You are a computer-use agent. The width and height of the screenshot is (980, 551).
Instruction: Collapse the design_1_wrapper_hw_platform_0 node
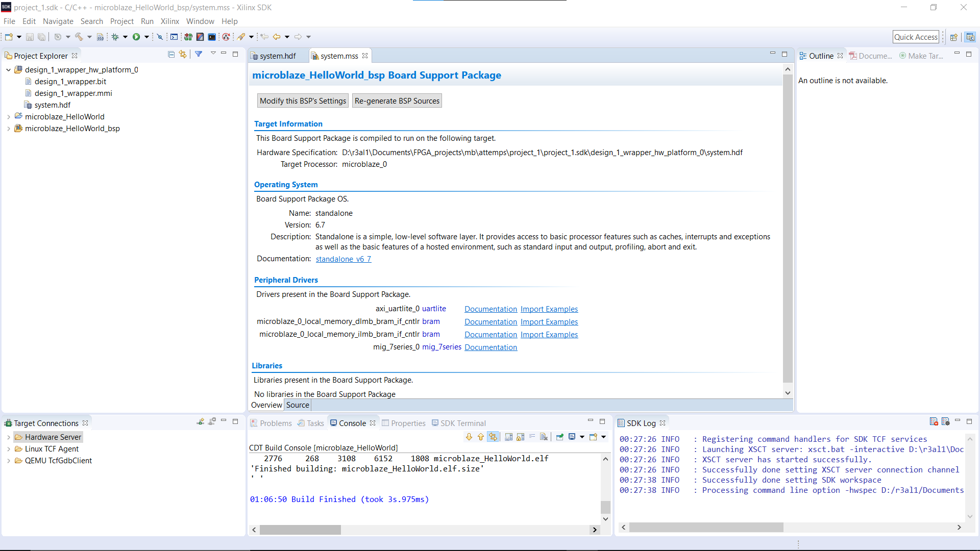(x=8, y=70)
